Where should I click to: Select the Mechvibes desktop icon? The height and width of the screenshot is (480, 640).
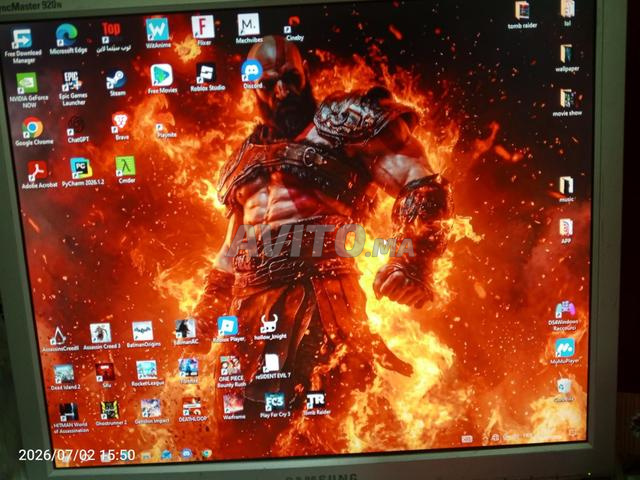pyautogui.click(x=249, y=25)
